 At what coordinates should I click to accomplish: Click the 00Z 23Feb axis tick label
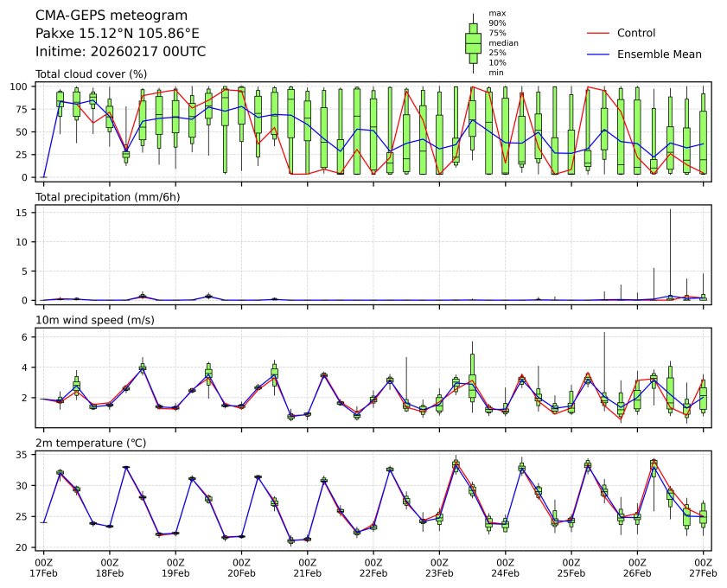pos(439,567)
